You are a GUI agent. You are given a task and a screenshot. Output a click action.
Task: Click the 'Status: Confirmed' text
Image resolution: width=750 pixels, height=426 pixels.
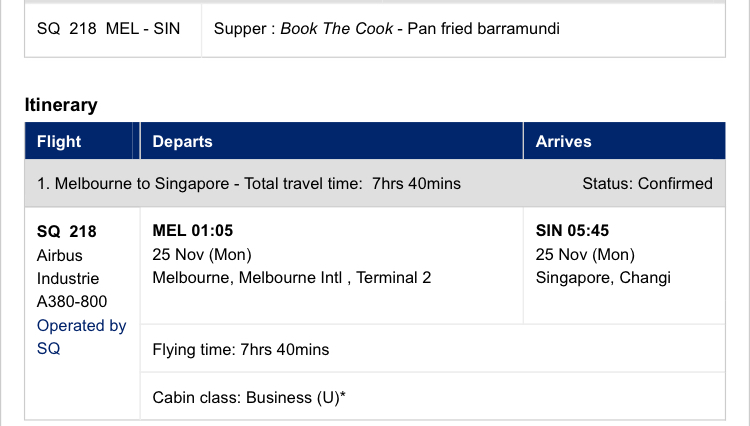click(648, 184)
